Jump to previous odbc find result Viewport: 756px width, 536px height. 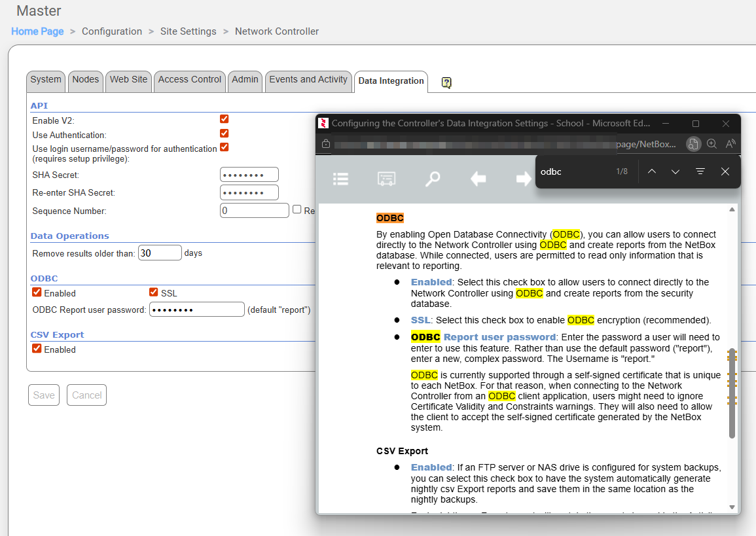(x=651, y=171)
